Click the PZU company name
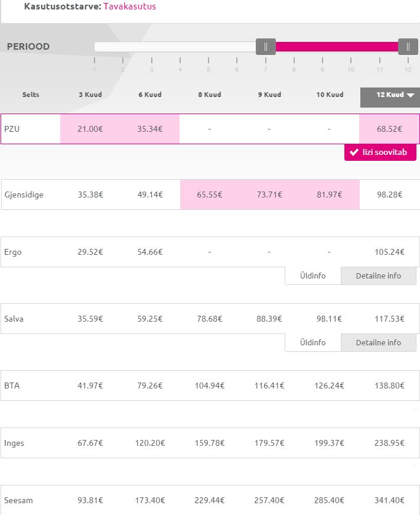The width and height of the screenshot is (420, 515). [12, 129]
